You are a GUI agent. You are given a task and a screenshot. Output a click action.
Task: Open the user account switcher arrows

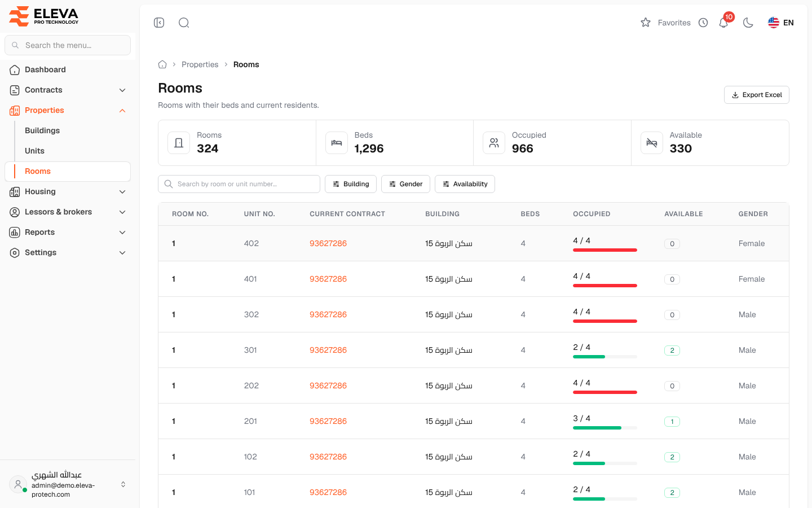coord(123,484)
